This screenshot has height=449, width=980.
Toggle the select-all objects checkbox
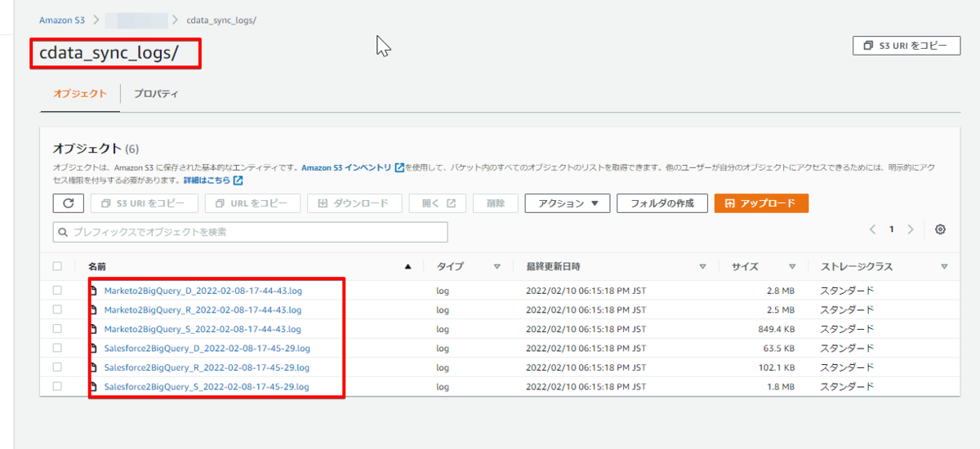coord(57,266)
